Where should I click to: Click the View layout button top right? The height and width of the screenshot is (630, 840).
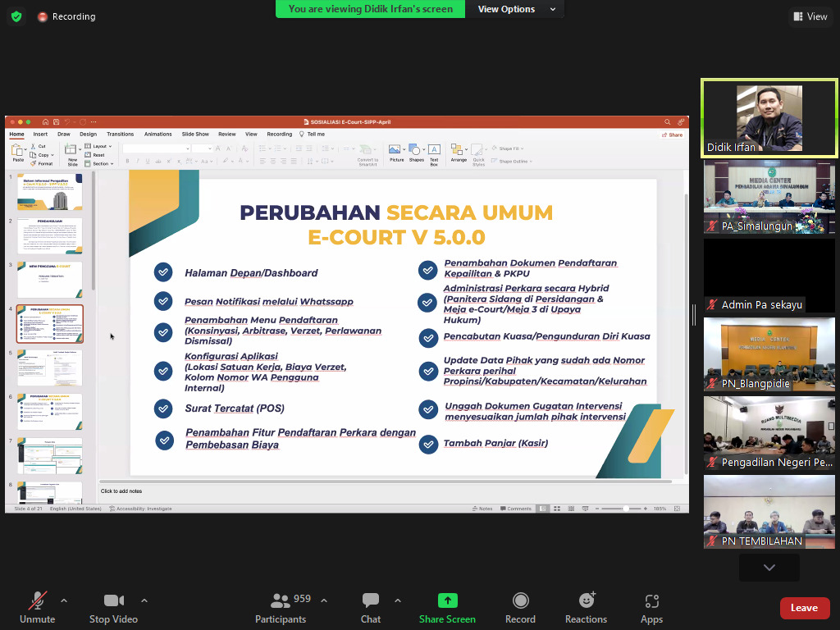click(x=810, y=16)
